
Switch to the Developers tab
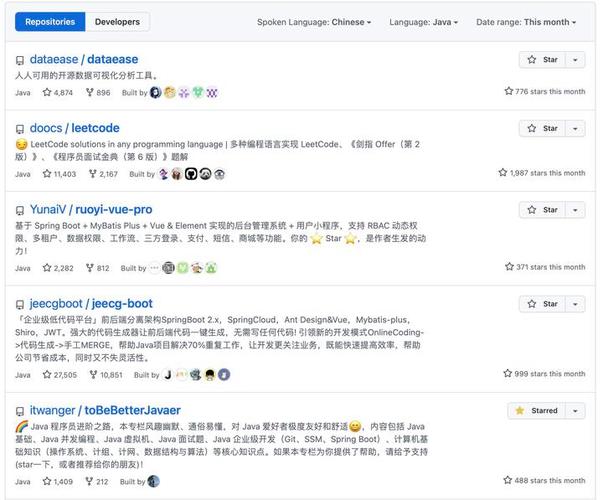pyautogui.click(x=117, y=22)
